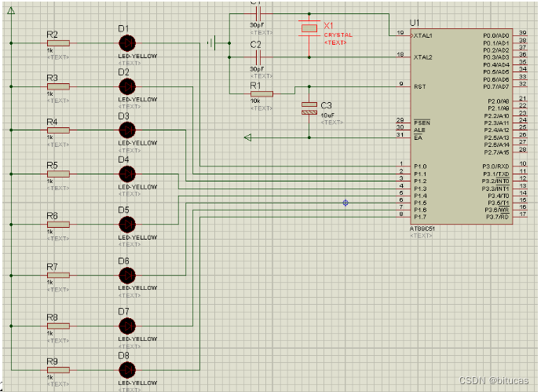Click the terminal arrow on the EA line
Viewport: 541px width, 392px height.
(x=247, y=137)
